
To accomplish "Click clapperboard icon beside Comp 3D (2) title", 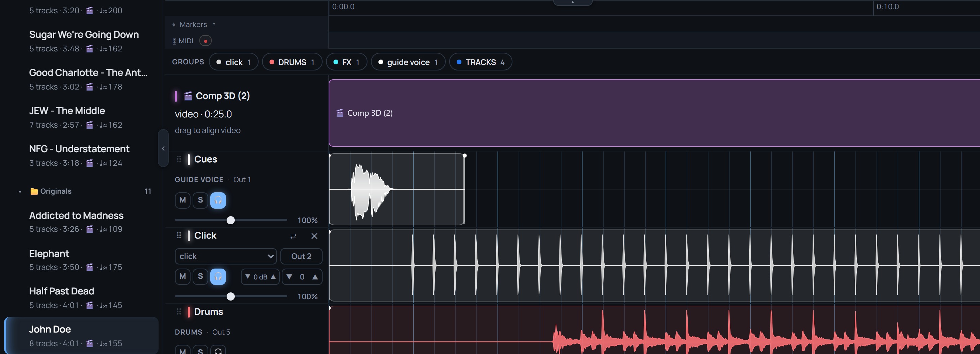I will (x=188, y=96).
